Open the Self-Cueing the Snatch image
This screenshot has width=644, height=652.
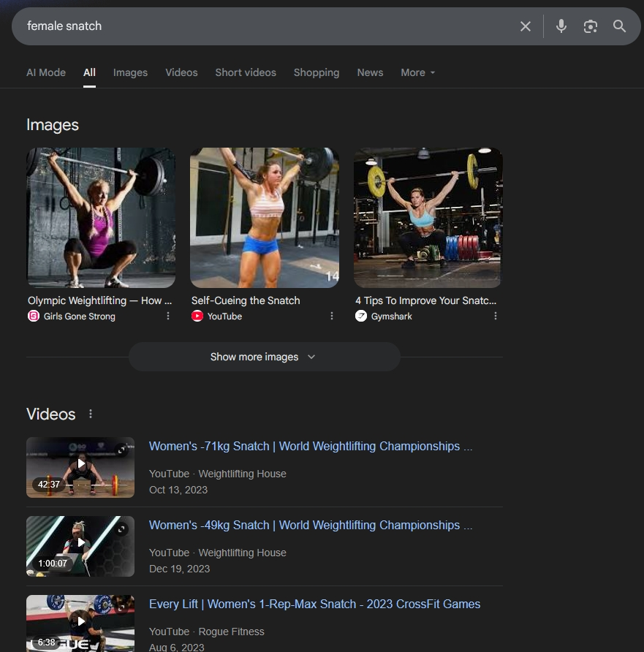pos(265,218)
